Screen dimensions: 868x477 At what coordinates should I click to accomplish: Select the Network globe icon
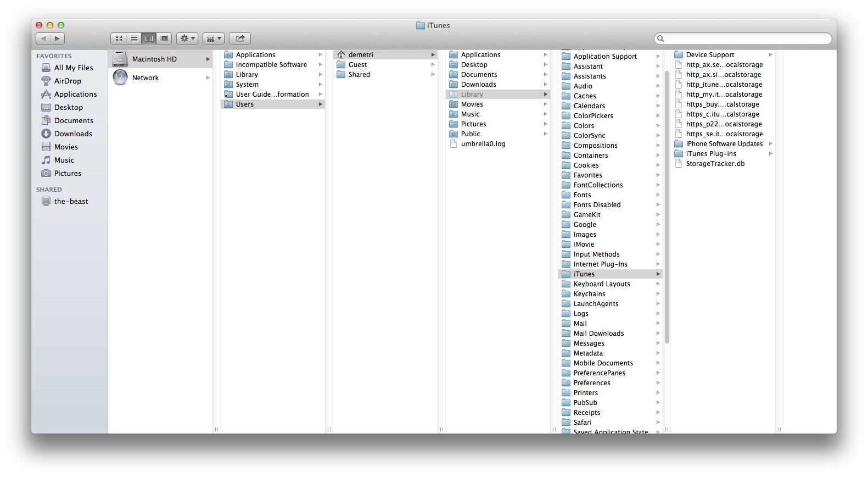pos(120,77)
